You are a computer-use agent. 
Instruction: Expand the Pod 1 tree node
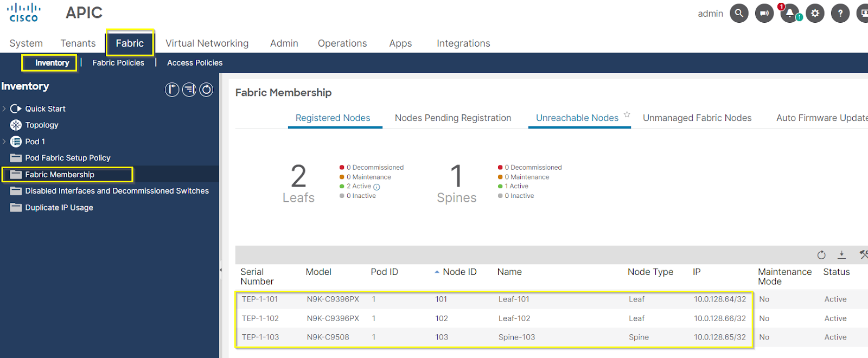[x=4, y=142]
